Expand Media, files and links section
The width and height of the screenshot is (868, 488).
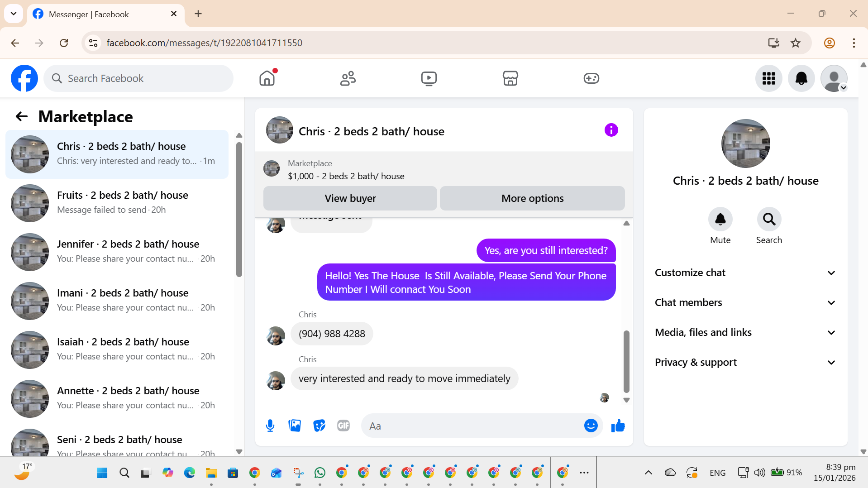tap(745, 332)
